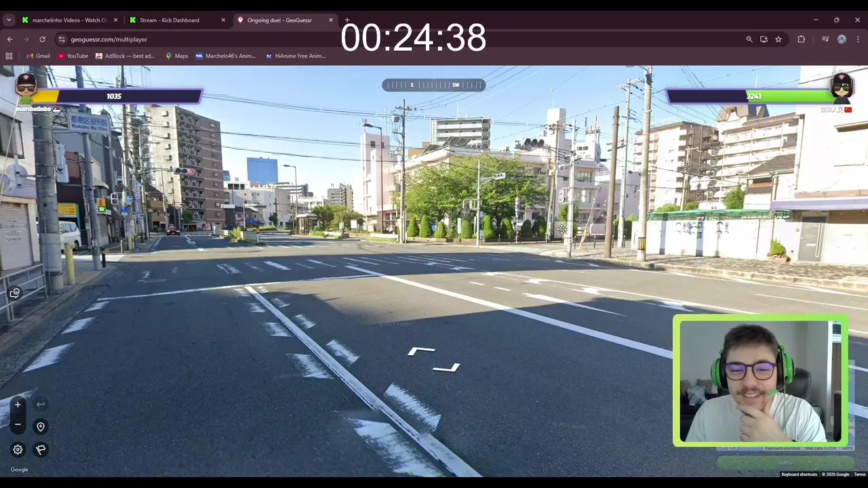The image size is (868, 488).
Task: Return to start via flag icon
Action: 41,449
